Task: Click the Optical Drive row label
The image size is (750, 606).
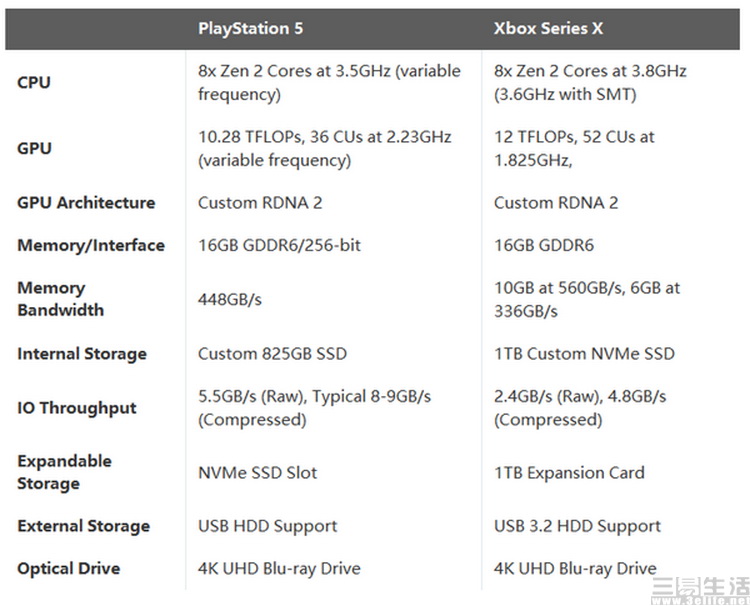Action: [68, 569]
